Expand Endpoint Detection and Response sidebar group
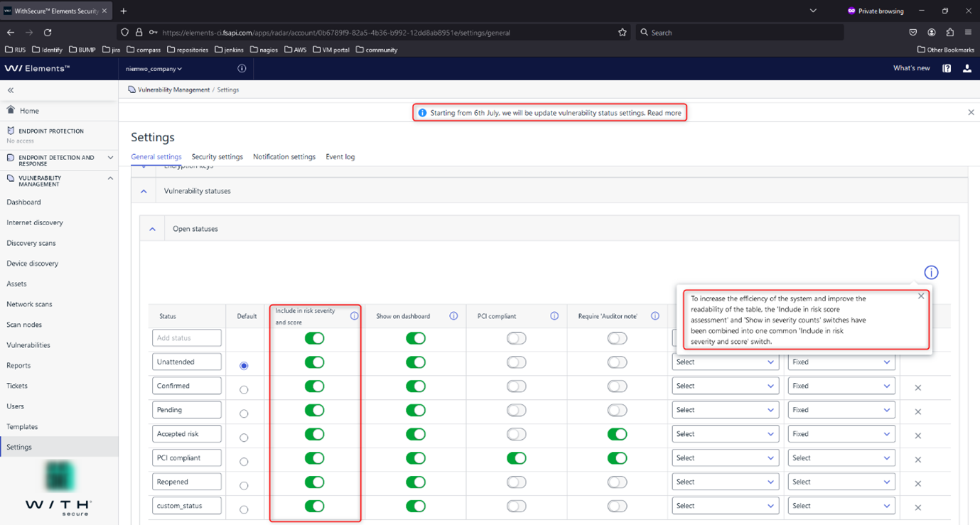Viewport: 980px width, 525px height. click(x=110, y=158)
